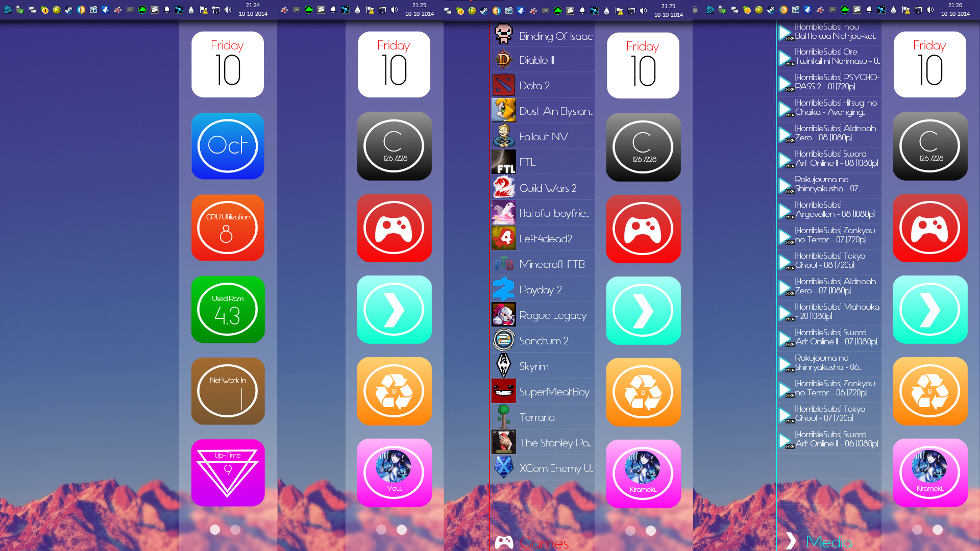The width and height of the screenshot is (980, 551).
Task: Launch Binding Of Isaac from its character icon
Action: pyautogui.click(x=503, y=35)
